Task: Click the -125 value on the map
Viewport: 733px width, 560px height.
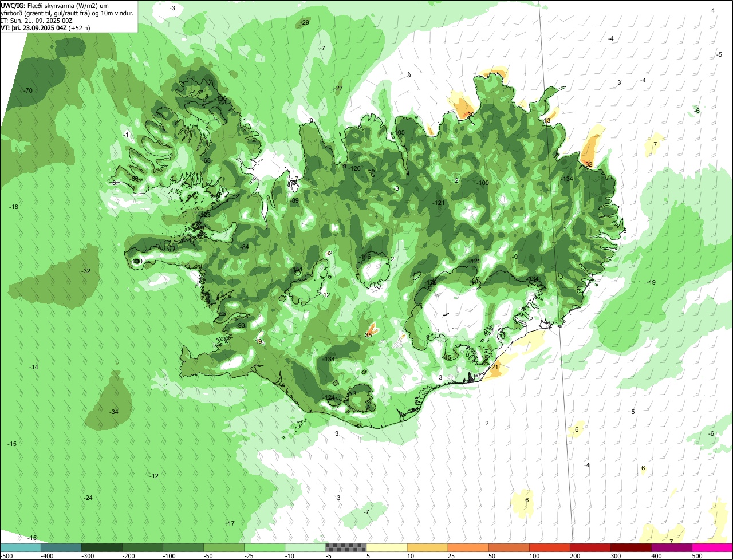Action: point(475,261)
